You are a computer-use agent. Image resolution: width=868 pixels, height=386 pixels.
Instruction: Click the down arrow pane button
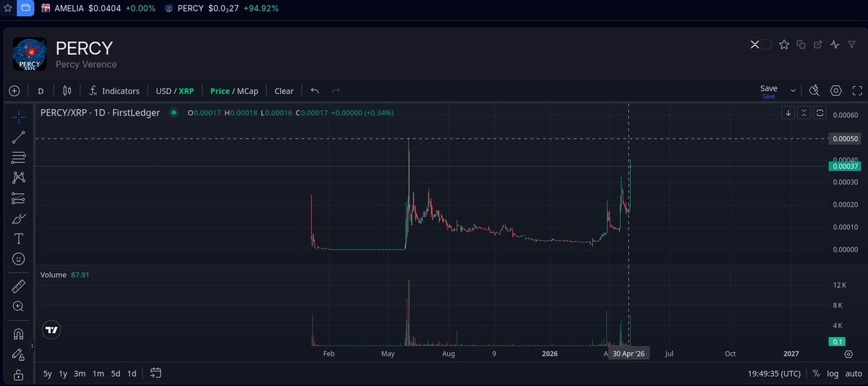[789, 113]
